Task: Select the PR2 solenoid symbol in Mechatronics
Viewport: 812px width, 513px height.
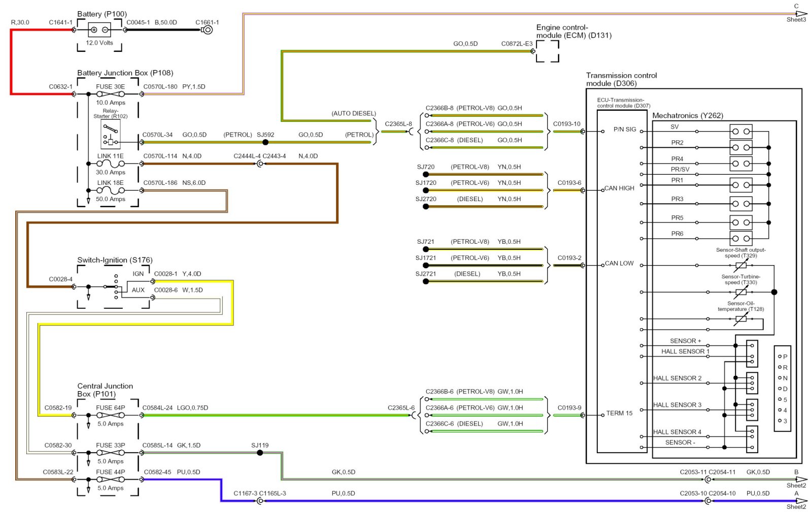Action: [x=740, y=148]
